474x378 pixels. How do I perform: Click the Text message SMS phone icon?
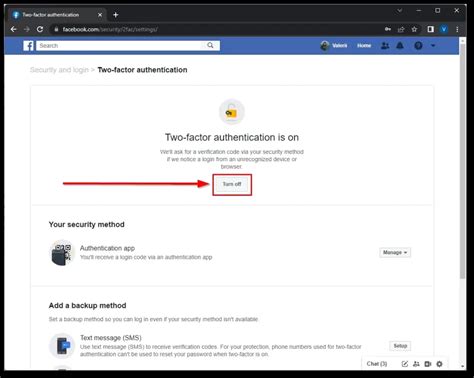click(62, 346)
